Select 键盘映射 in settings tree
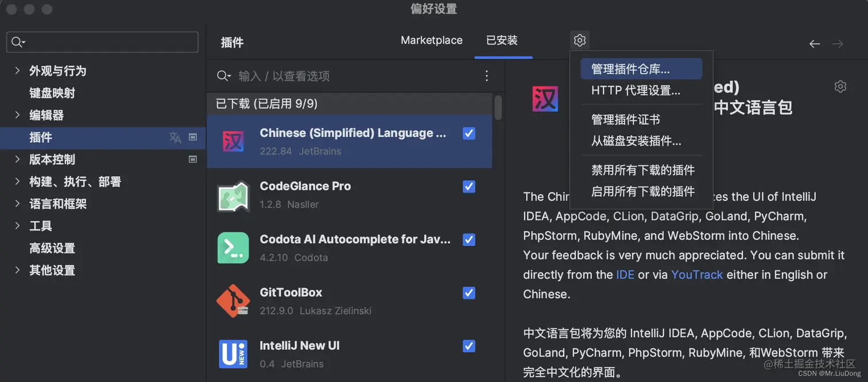Viewport: 868px width, 382px height. coord(52,93)
